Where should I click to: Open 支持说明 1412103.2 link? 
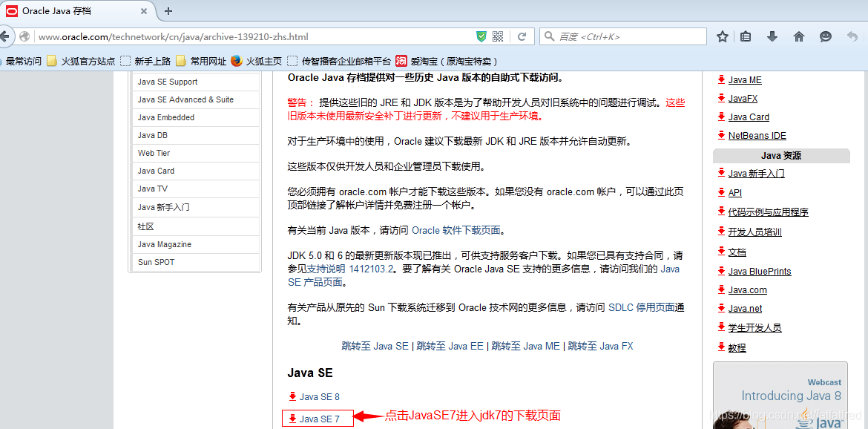350,269
